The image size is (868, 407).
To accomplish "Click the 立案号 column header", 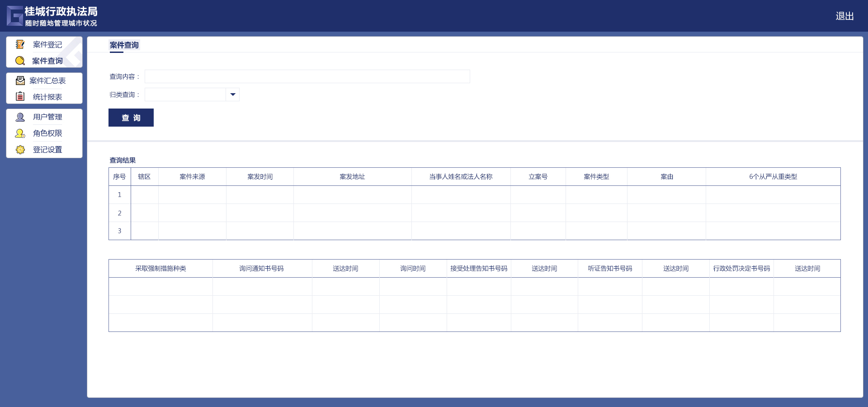I will (x=538, y=177).
